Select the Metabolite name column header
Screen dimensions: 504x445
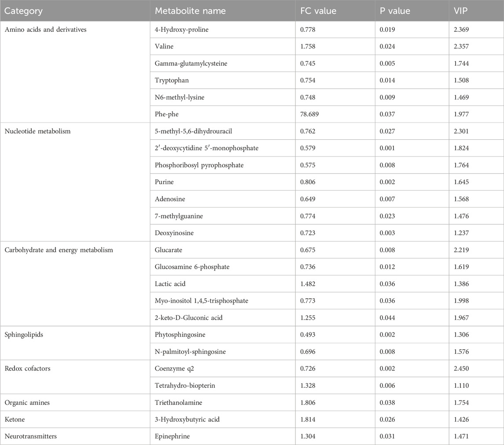tap(190, 11)
